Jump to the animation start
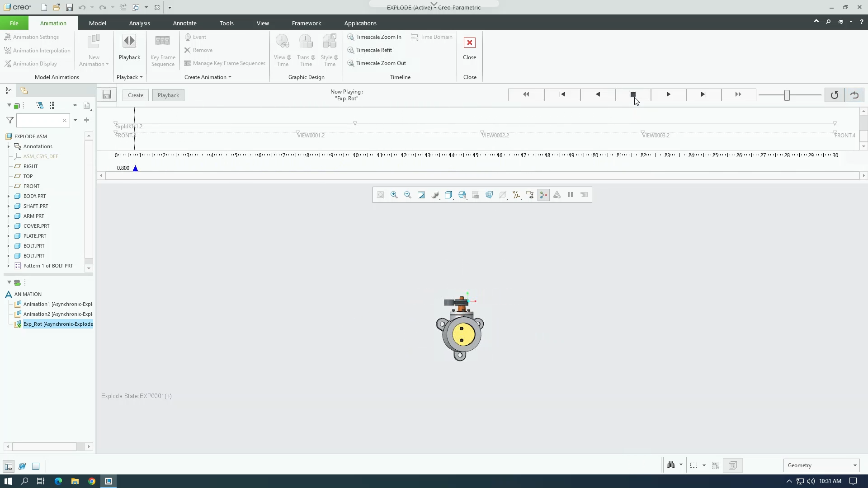The width and height of the screenshot is (868, 488). [x=562, y=94]
